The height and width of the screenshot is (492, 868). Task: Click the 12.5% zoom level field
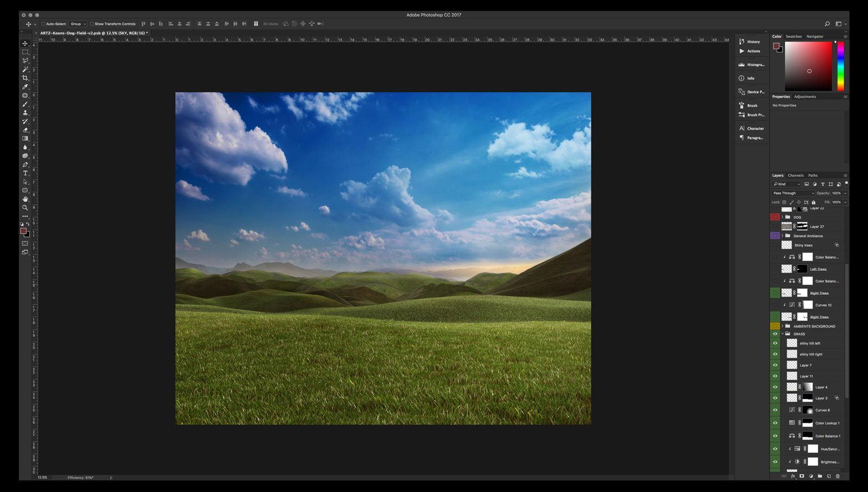pyautogui.click(x=43, y=478)
